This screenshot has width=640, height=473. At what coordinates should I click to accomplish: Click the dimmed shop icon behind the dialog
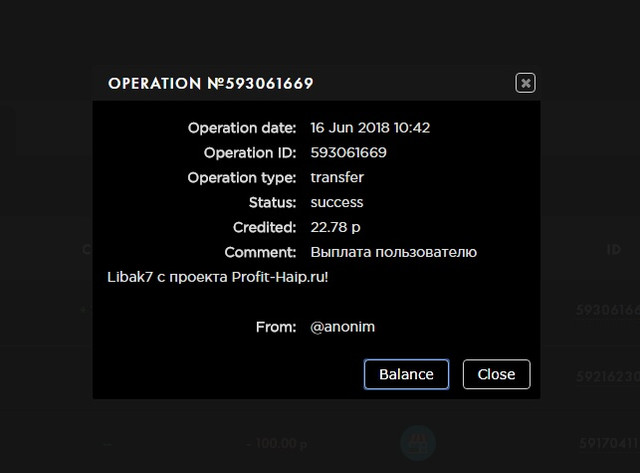click(418, 443)
